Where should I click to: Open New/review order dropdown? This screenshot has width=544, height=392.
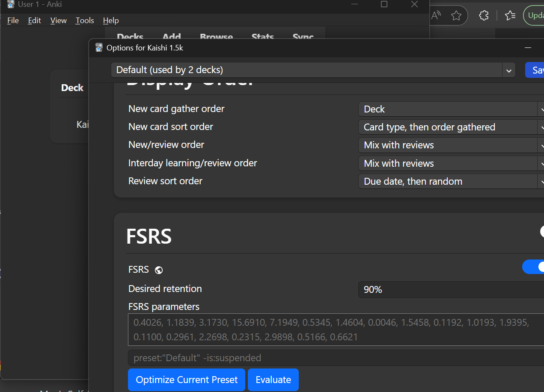(x=451, y=145)
